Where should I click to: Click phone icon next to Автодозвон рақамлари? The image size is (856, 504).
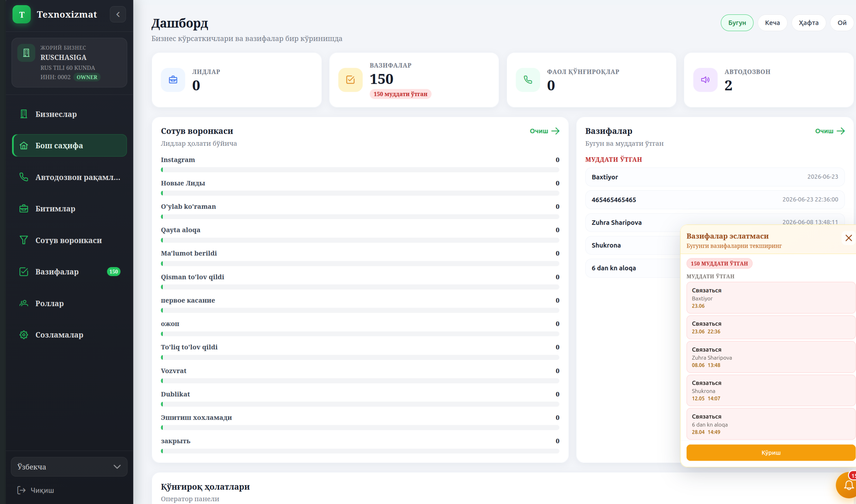click(24, 177)
